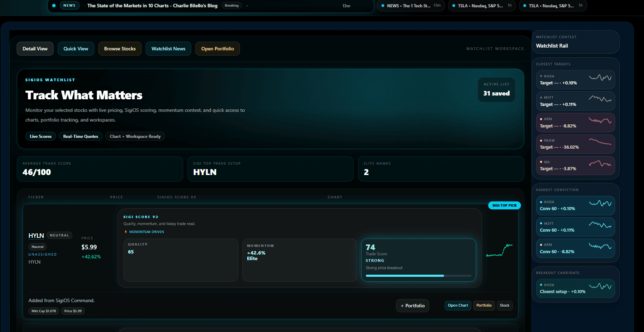Click the +42.62% change value
Screen dimensions: 644x332
pyautogui.click(x=91, y=257)
